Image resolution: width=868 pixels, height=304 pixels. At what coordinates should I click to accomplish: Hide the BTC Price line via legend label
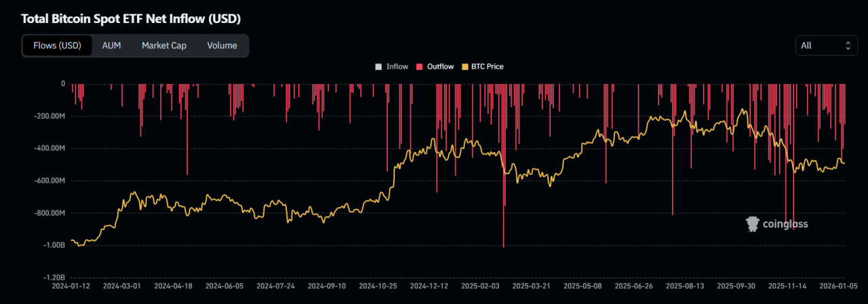(487, 66)
